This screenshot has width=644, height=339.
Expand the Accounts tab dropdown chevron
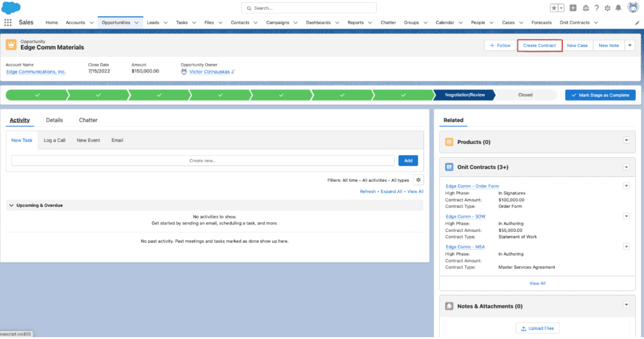[x=91, y=23]
